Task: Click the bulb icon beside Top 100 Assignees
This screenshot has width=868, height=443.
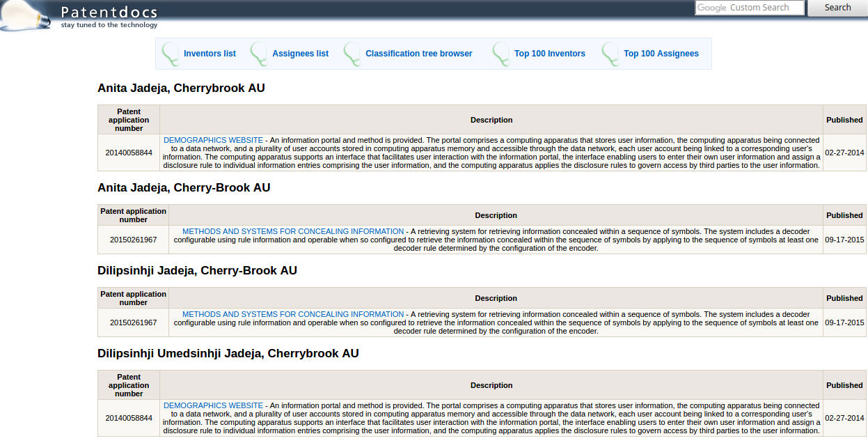Action: tap(610, 54)
